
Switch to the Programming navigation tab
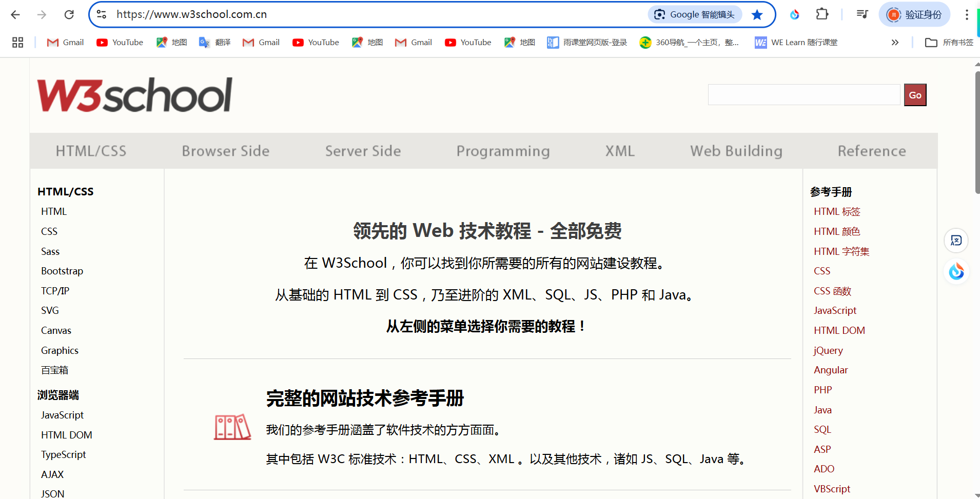coord(503,151)
